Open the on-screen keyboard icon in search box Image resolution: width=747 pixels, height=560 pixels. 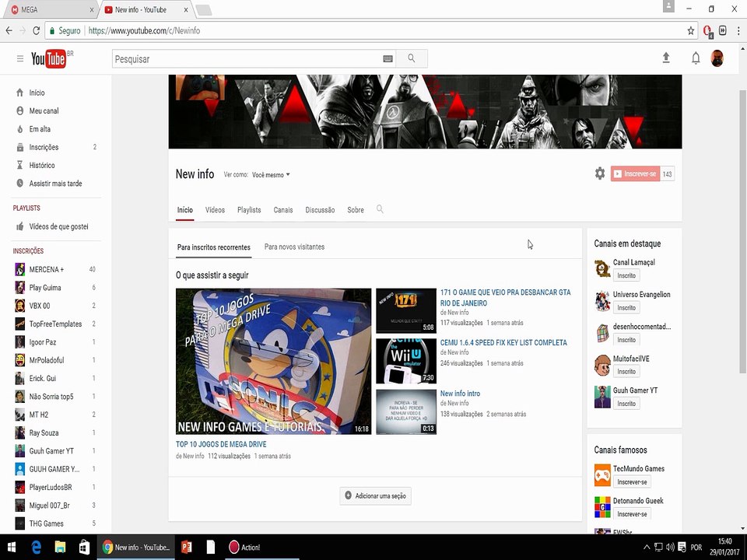388,58
